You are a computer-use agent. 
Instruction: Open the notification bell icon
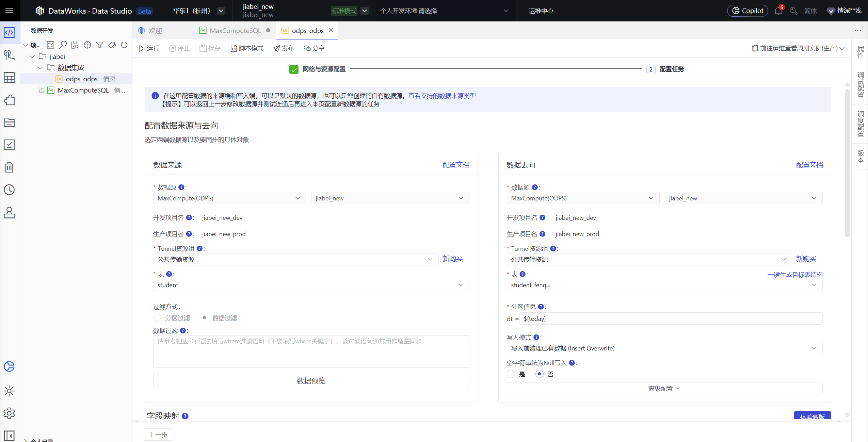(x=778, y=11)
